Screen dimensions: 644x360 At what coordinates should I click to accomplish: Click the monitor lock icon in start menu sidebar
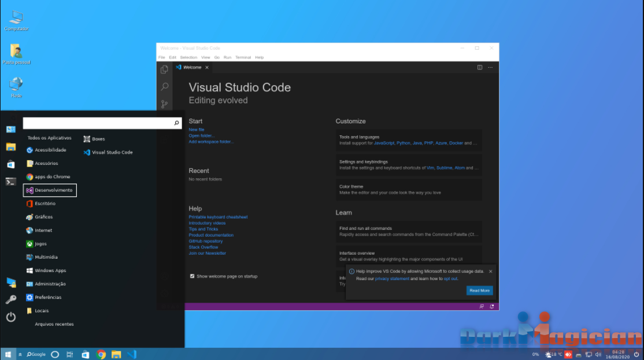pyautogui.click(x=10, y=282)
